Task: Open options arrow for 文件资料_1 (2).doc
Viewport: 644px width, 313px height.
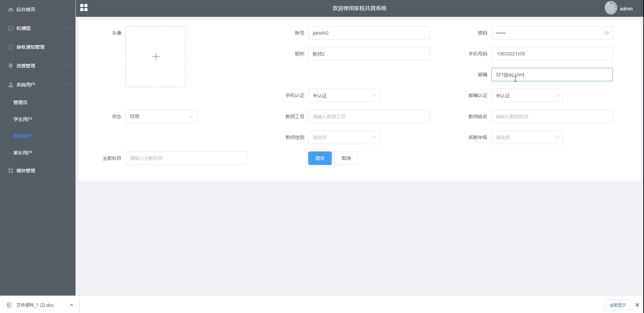Action: [71, 305]
